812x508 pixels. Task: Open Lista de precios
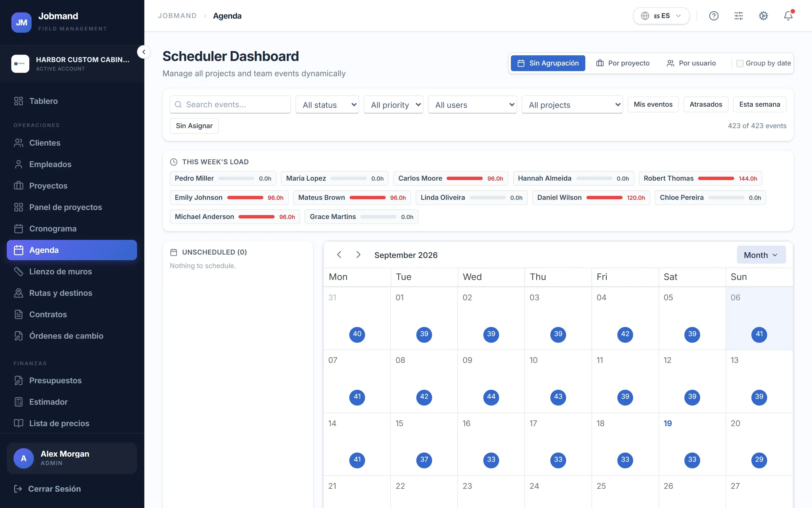[x=72, y=423]
